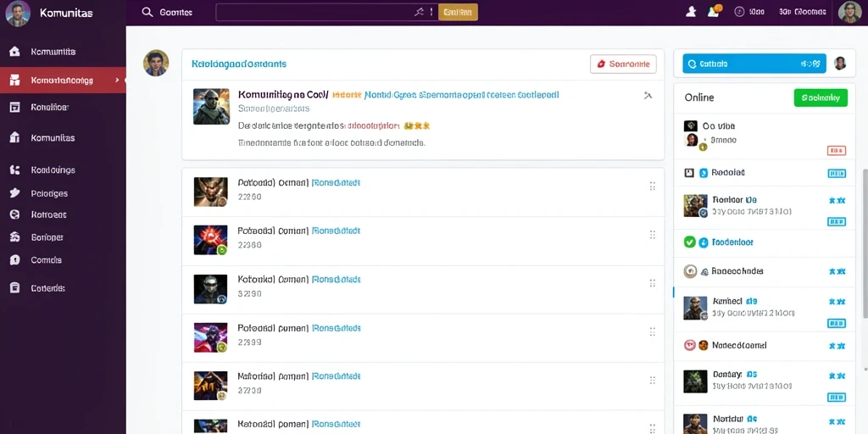Select the Nonedoloaml online user name

[739, 346]
